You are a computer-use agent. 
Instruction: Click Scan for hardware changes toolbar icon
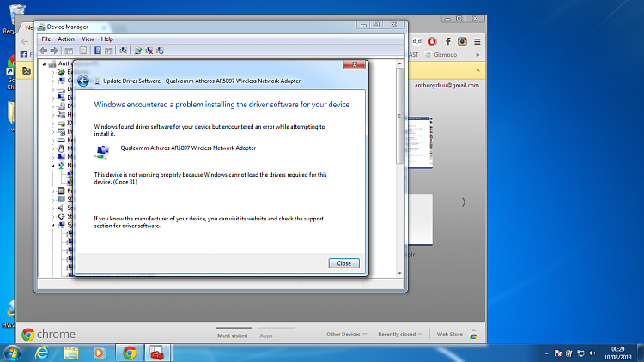[x=123, y=51]
